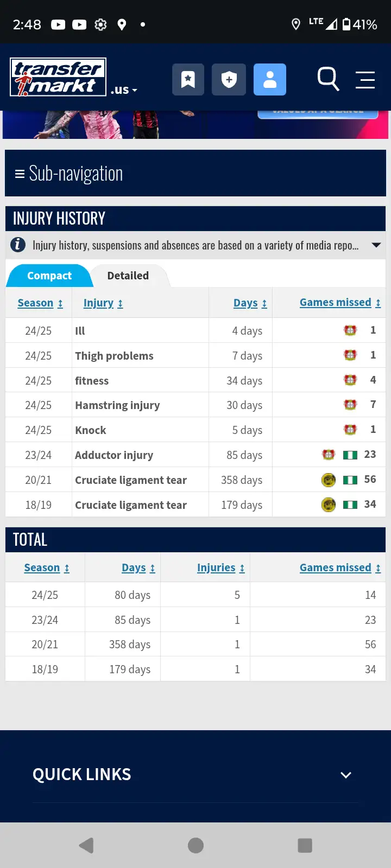
Task: Tap the bookmark watchlist icon
Action: tap(188, 80)
